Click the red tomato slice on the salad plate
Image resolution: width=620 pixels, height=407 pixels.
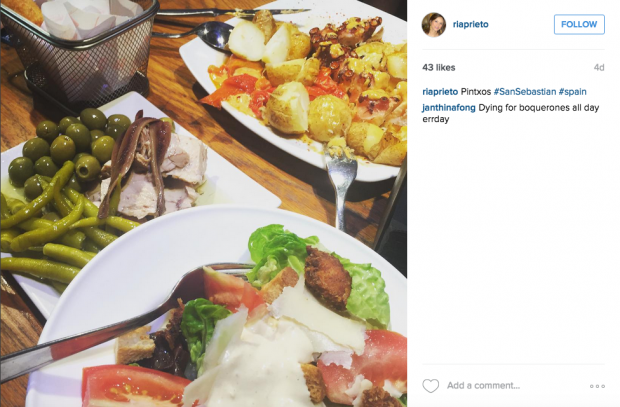[x=134, y=386]
